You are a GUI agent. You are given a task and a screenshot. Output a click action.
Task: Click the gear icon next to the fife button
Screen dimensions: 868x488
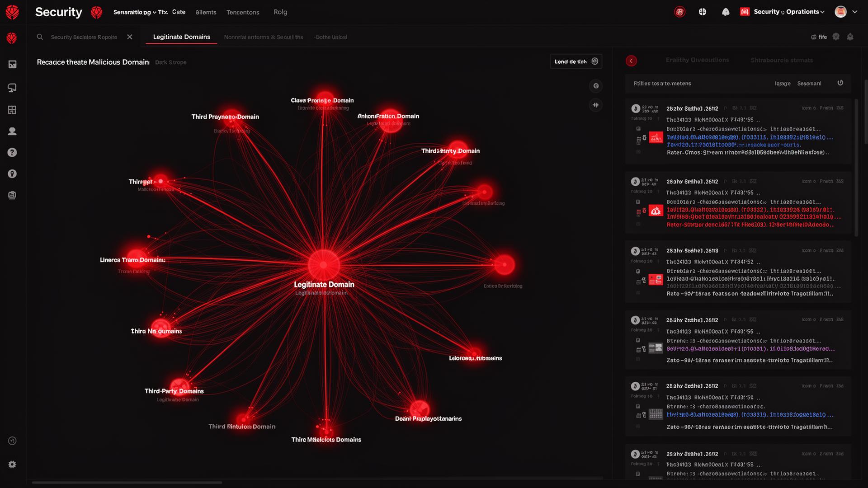point(836,37)
